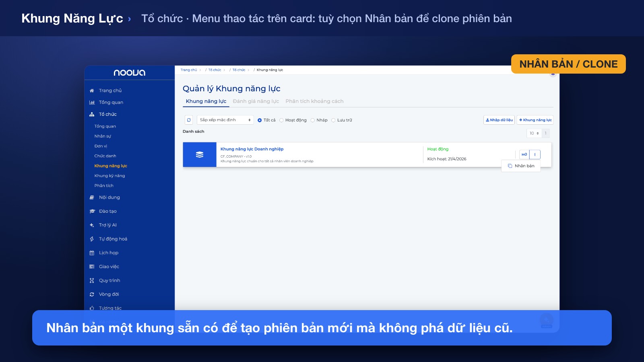Select the Hoạt động radio filter

click(281, 120)
